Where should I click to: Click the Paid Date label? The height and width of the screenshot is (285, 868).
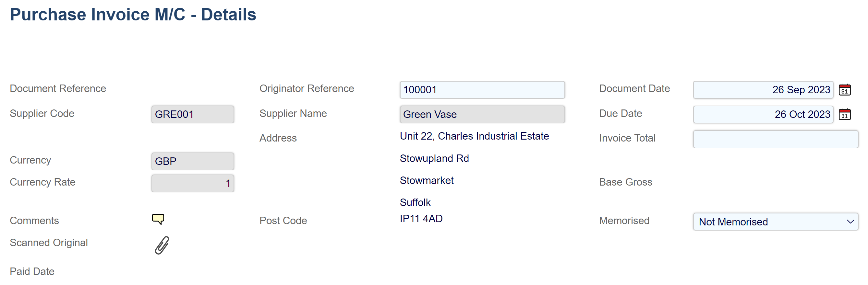32,271
